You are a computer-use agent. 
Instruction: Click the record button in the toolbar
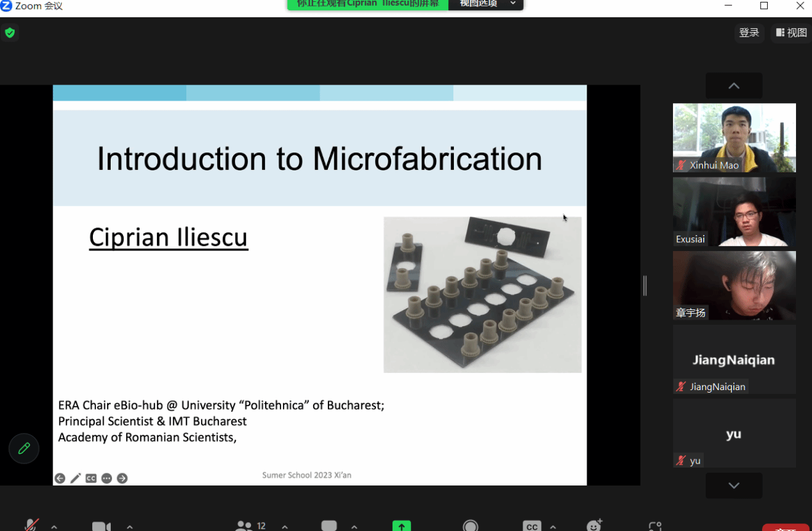[471, 526]
